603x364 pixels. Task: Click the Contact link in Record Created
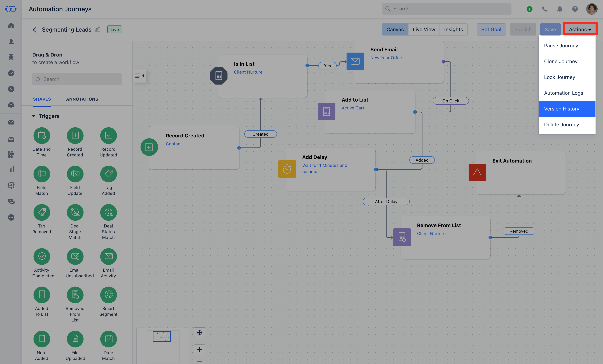[x=174, y=144]
